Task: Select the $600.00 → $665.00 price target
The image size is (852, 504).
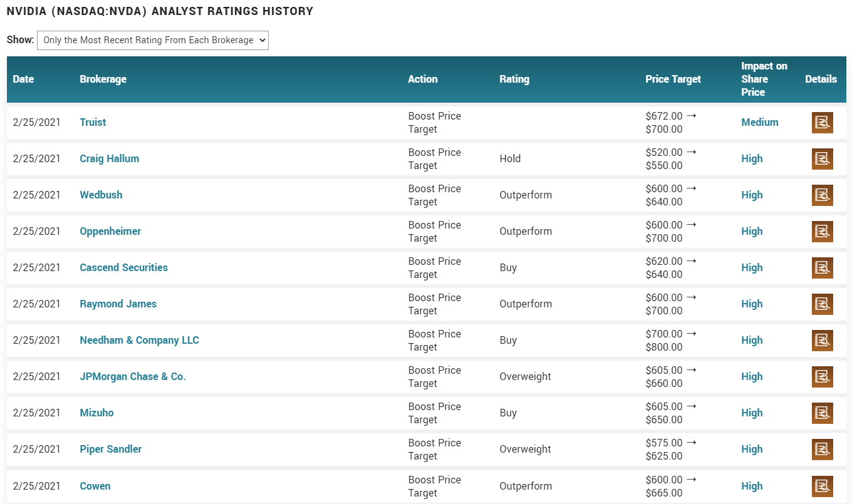Action: click(x=671, y=486)
